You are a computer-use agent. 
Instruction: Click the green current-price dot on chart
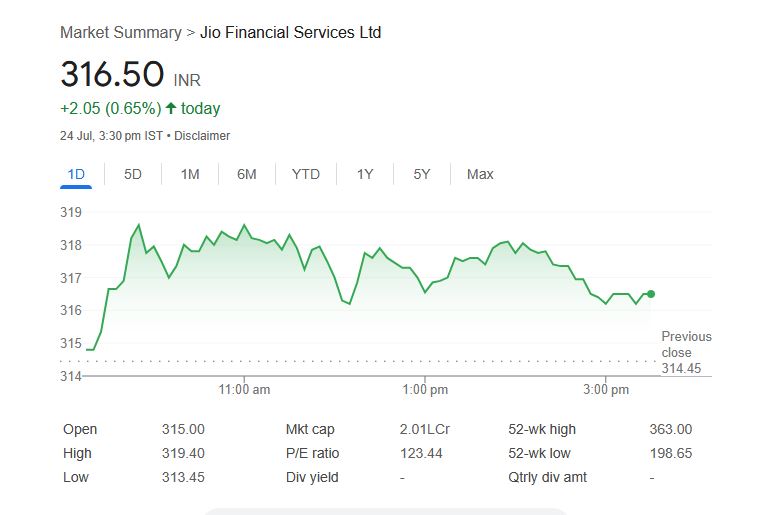click(x=651, y=294)
